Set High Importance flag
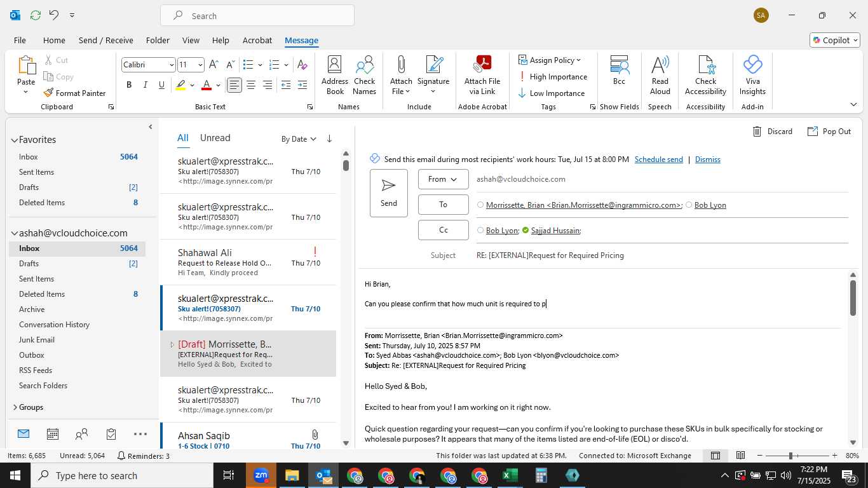The width and height of the screenshot is (868, 488). [553, 76]
